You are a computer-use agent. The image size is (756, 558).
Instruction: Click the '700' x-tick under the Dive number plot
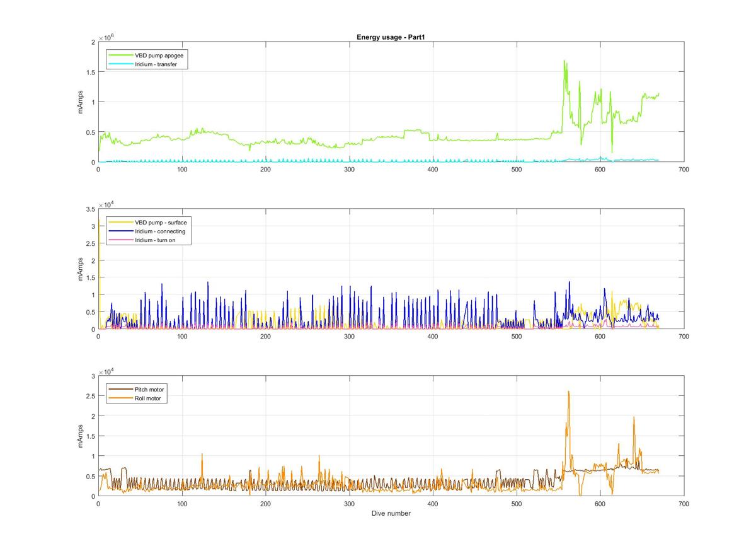click(683, 504)
